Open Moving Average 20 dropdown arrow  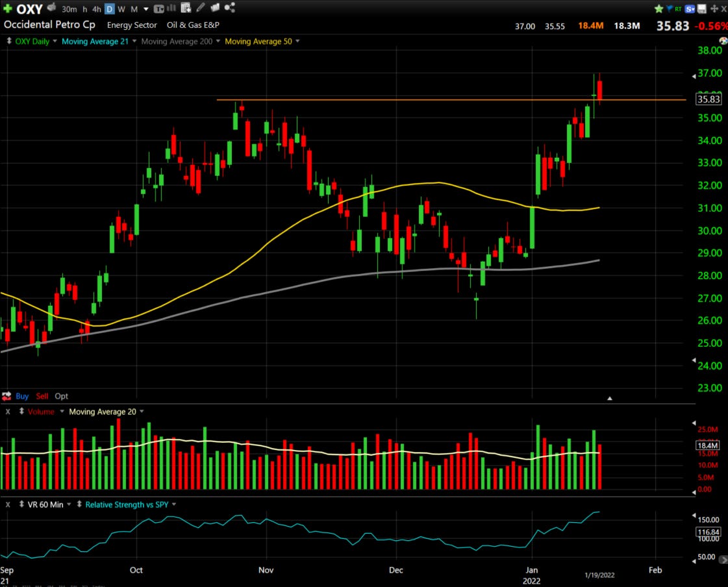tap(142, 411)
